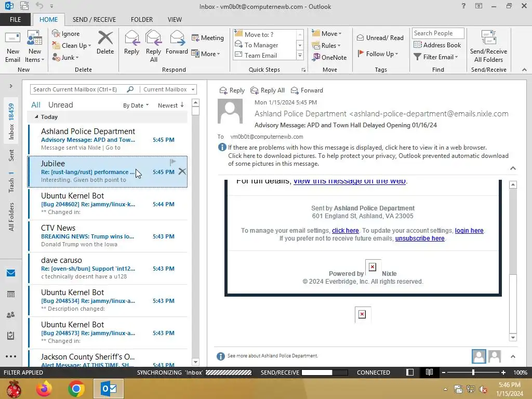Viewport: 532px width, 399px height.
Task: Open the CTV News breaking news email
Action: (108, 236)
